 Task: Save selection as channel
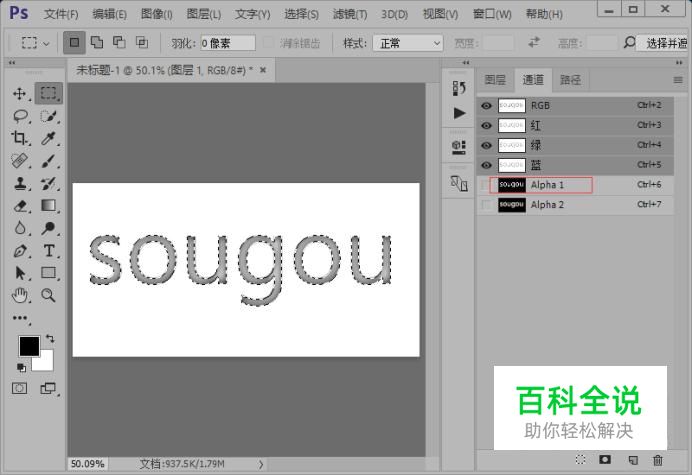pos(605,460)
